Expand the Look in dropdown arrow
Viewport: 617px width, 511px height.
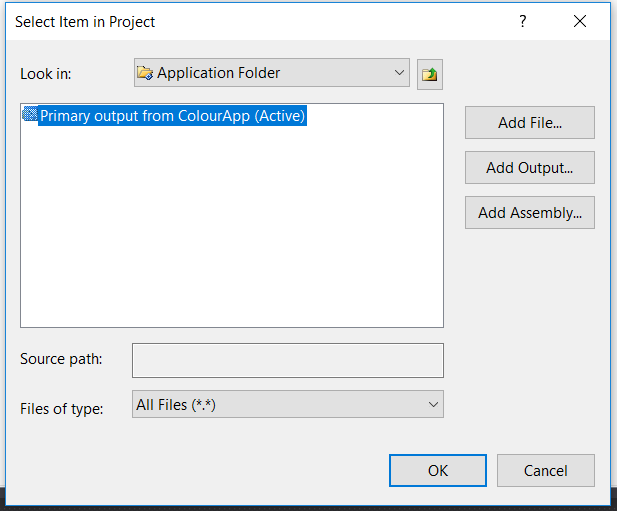(x=399, y=73)
